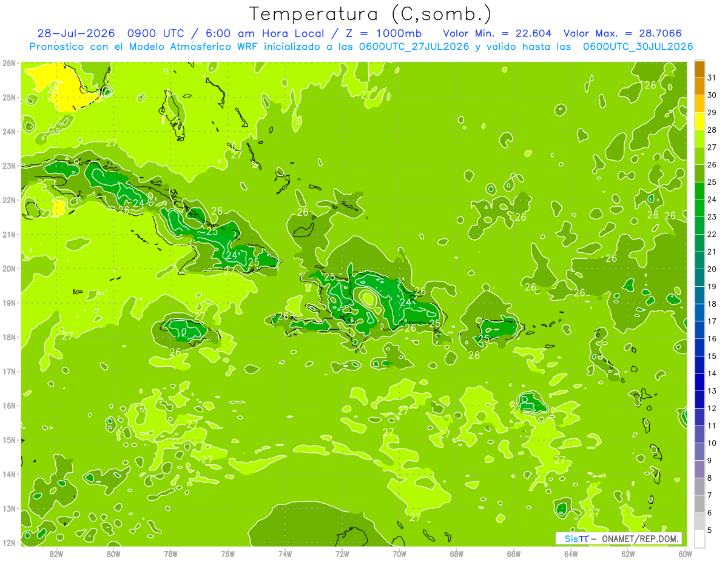The image size is (728, 562).
Task: Click the "76W" longitude axis label
Action: [x=227, y=554]
